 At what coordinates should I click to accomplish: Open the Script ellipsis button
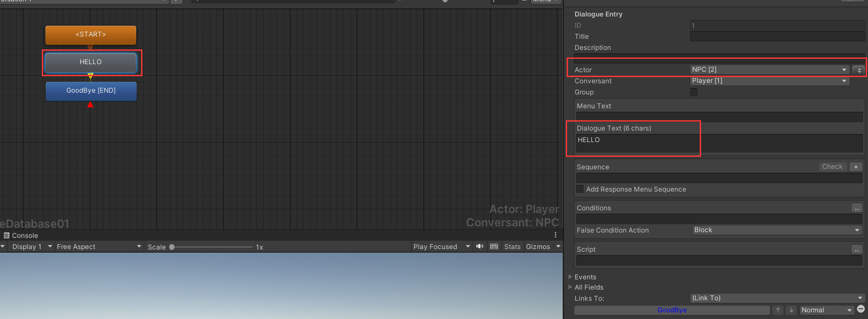coord(857,249)
